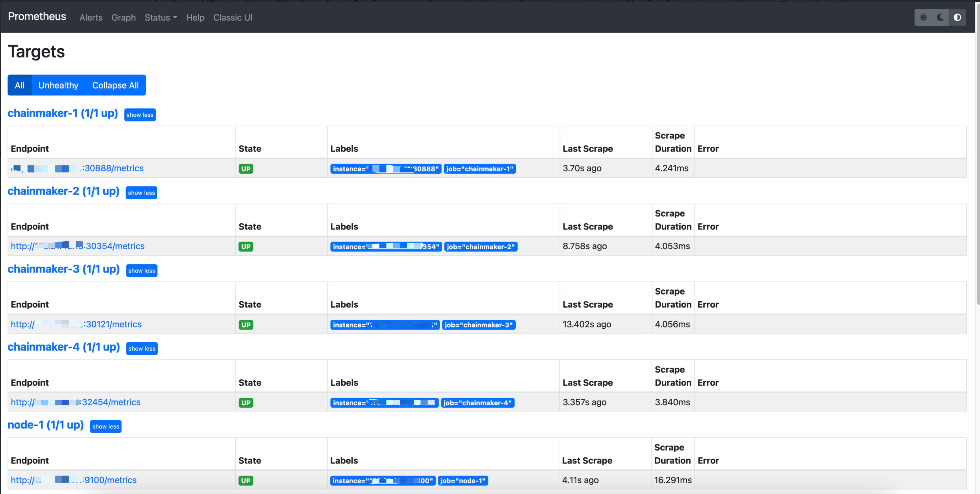Viewport: 980px width, 494px height.
Task: Collapse chainmaker-1 with show less
Action: (x=140, y=115)
